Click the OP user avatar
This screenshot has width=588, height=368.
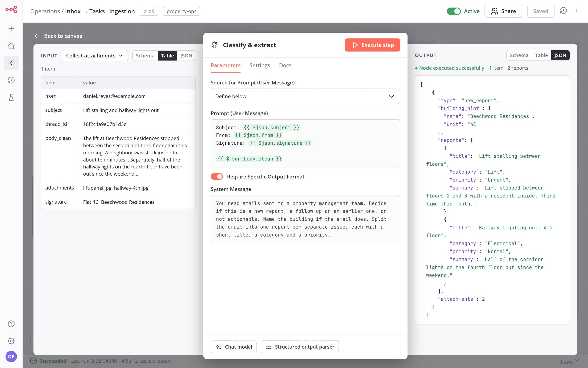11,357
